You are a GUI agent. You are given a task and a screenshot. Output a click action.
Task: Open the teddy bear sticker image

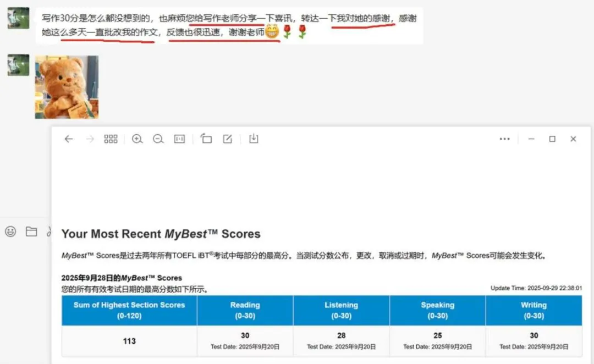coord(67,87)
